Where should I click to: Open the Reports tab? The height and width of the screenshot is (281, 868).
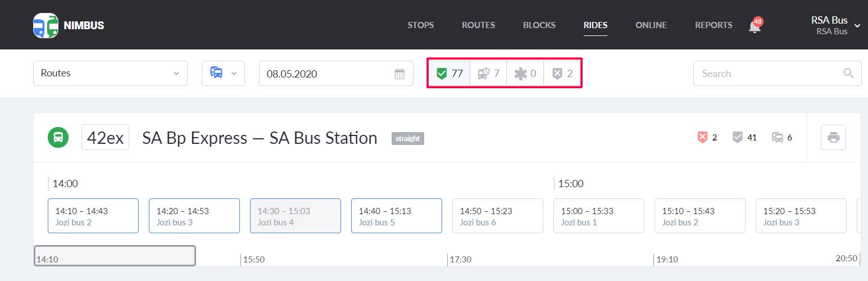tap(714, 25)
